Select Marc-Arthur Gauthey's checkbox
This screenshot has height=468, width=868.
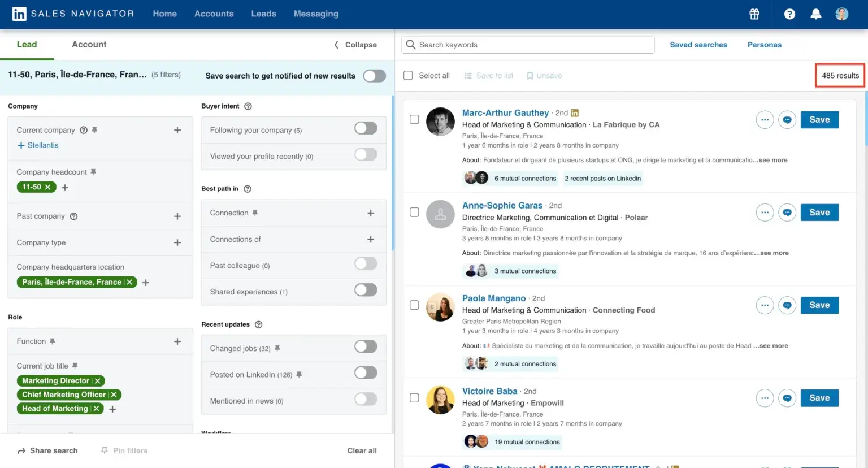tap(414, 120)
